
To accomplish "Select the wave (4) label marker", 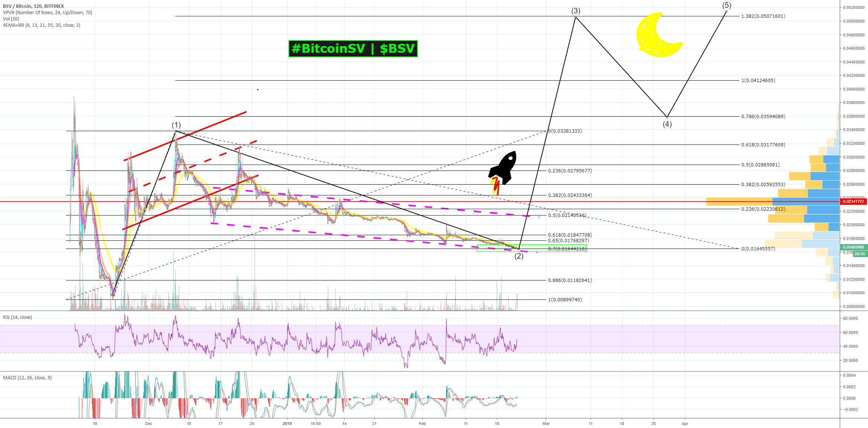I will tap(667, 124).
